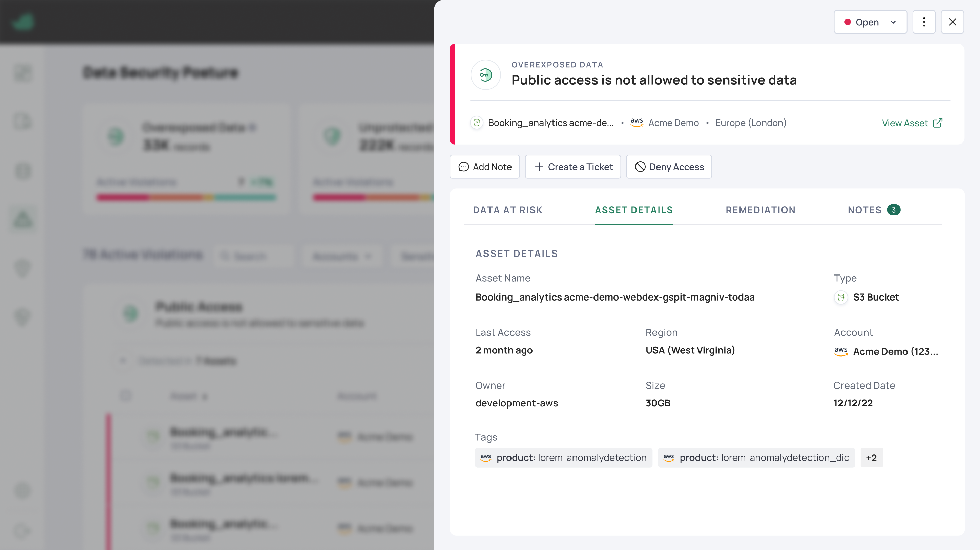This screenshot has height=550, width=980.
Task: Switch to the Data at Risk tab
Action: click(507, 210)
